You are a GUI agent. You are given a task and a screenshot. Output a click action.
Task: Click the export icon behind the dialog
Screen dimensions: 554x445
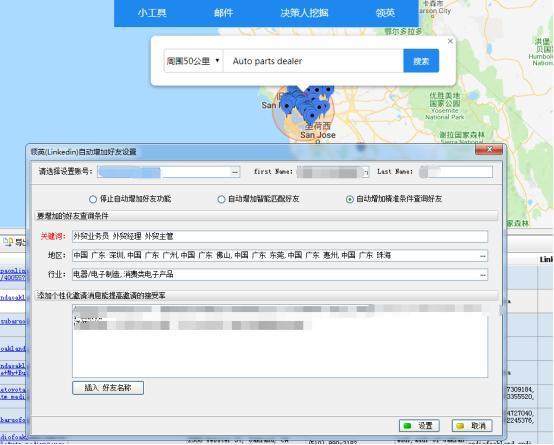[x=8, y=242]
